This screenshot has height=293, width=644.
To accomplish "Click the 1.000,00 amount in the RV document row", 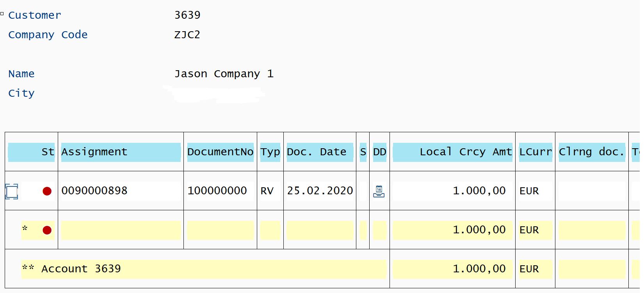I will click(x=479, y=191).
